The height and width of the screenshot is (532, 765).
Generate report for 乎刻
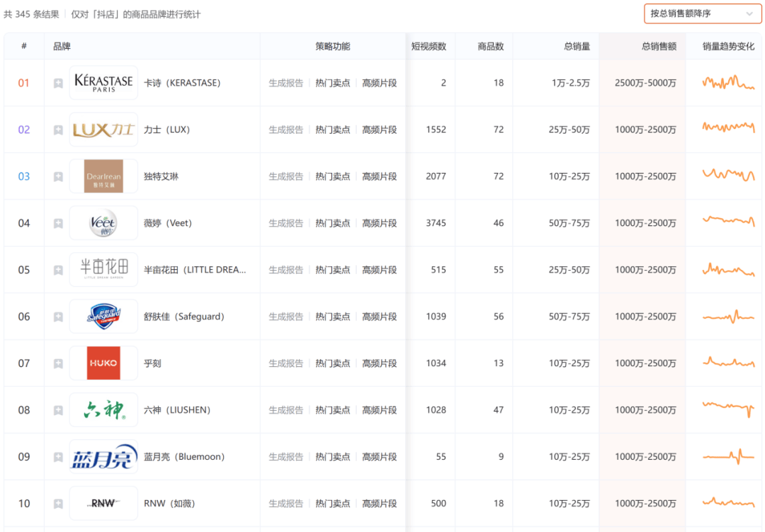[x=286, y=363]
